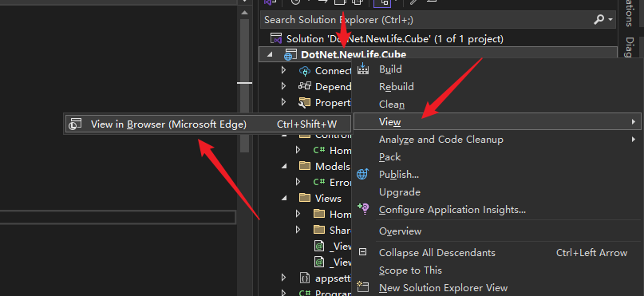Click the Build menu icon
This screenshot has width=644, height=296.
point(363,69)
